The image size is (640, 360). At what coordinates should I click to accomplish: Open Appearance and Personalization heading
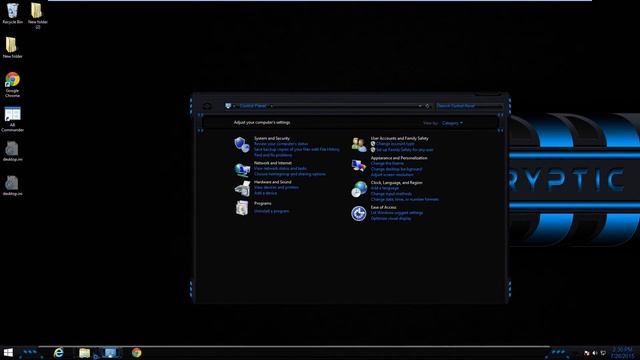coord(399,158)
